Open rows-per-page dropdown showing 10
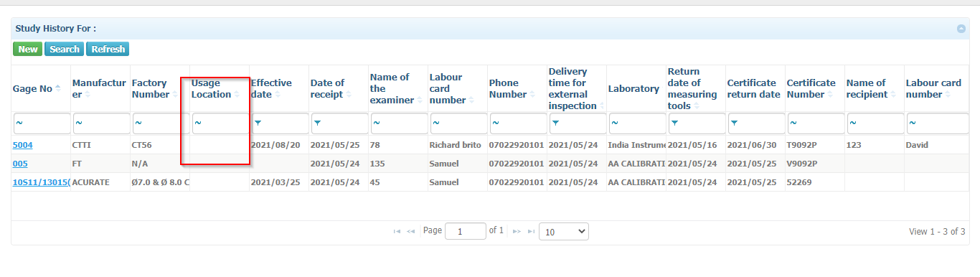980x277 pixels. 564,232
